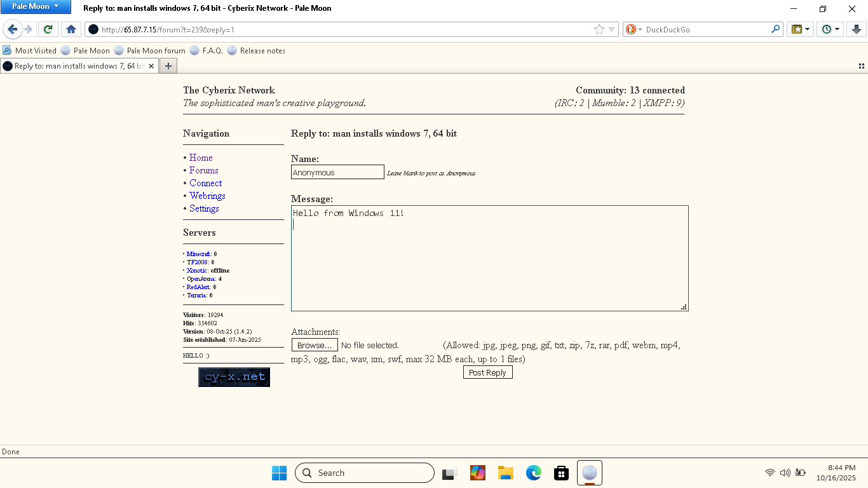
Task: Open the Forums navigation link
Action: [x=203, y=170]
